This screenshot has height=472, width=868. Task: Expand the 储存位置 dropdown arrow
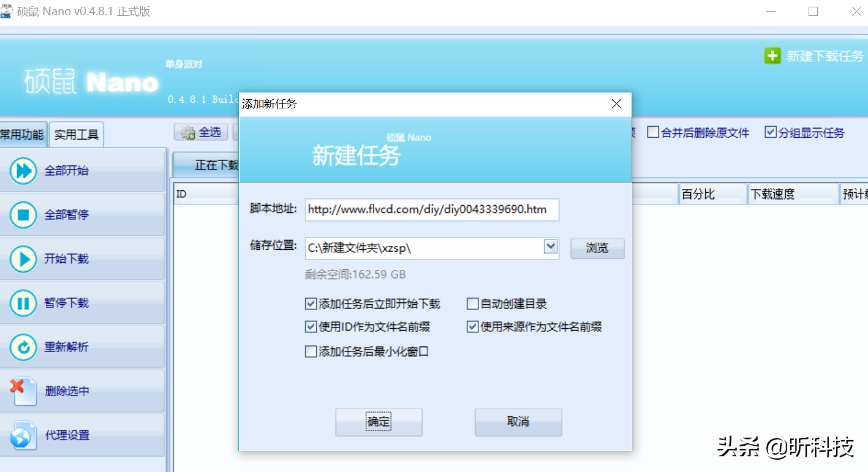(x=551, y=247)
